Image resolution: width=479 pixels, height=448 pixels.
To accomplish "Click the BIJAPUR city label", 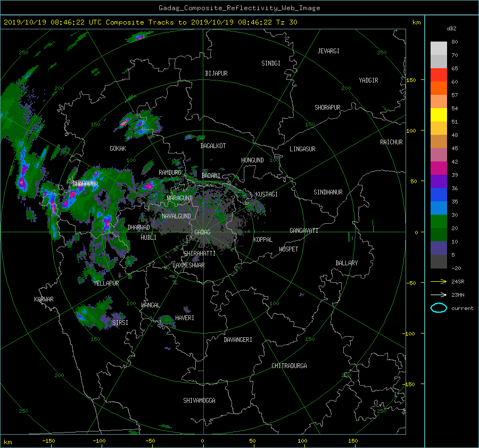I will [x=216, y=74].
